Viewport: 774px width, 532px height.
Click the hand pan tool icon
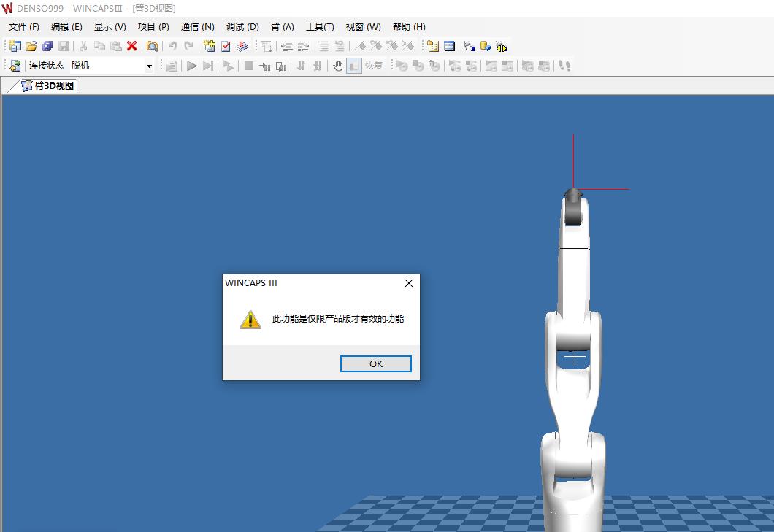pos(337,66)
